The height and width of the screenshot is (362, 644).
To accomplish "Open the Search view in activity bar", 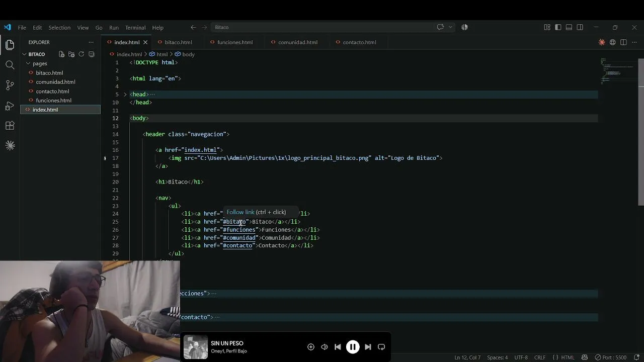I will [x=10, y=65].
